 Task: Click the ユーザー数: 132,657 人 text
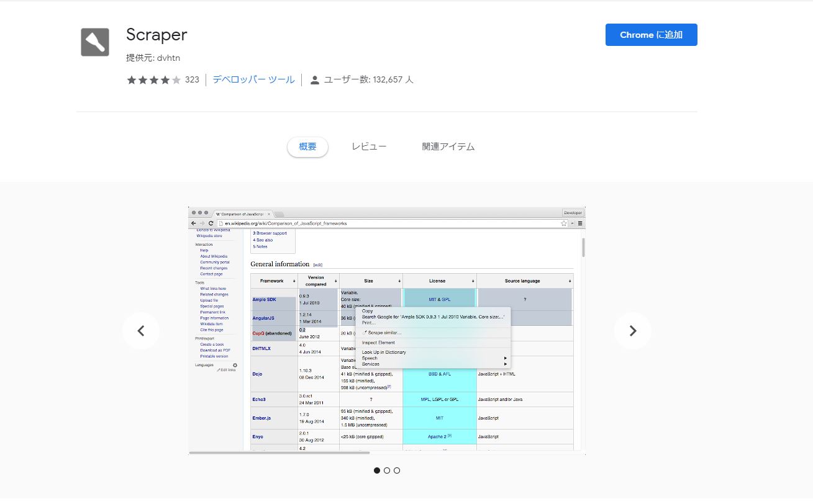click(369, 79)
